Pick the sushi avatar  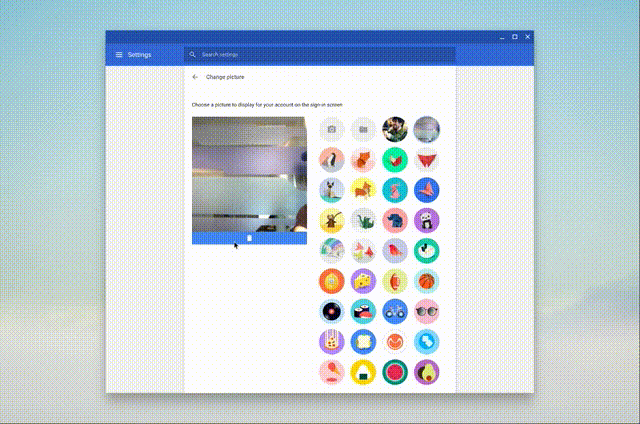point(363,312)
